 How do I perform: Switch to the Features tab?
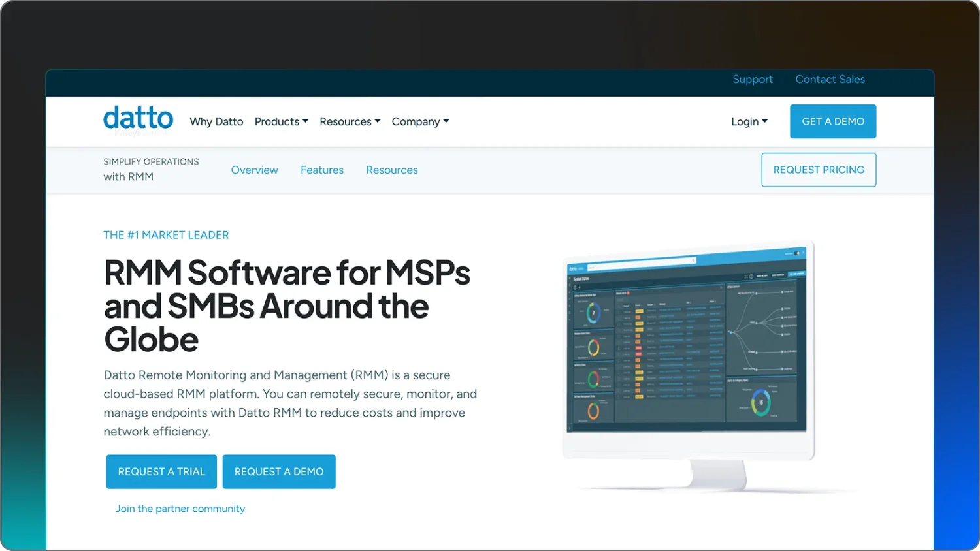click(x=321, y=170)
